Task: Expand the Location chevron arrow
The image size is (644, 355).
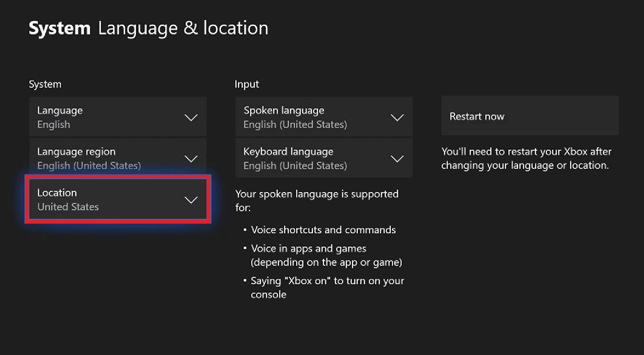Action: pyautogui.click(x=191, y=200)
